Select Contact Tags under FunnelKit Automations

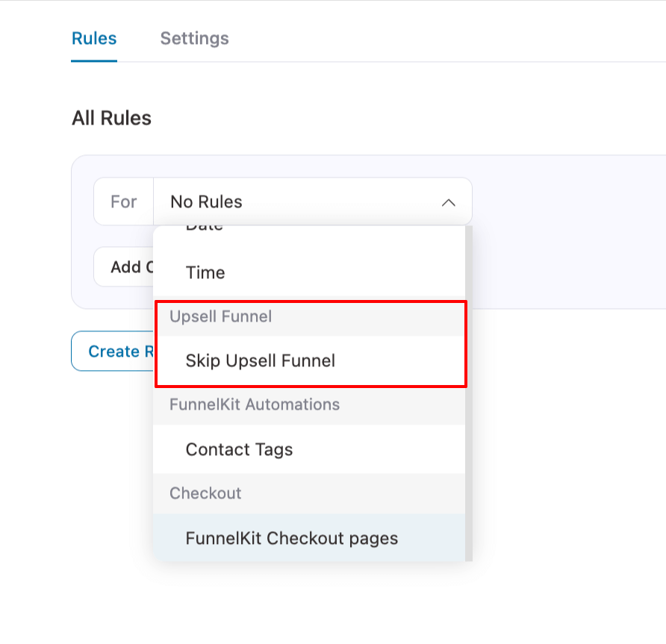point(239,449)
